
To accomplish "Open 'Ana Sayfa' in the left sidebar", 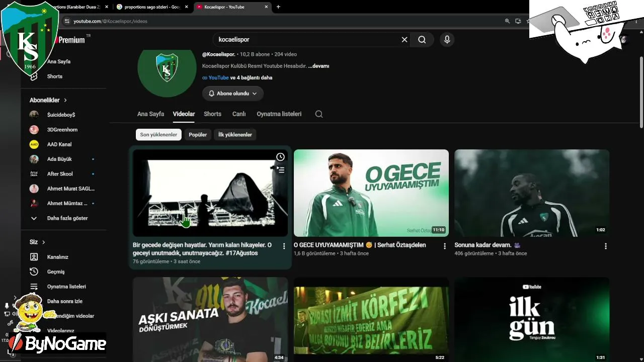I will pyautogui.click(x=59, y=62).
